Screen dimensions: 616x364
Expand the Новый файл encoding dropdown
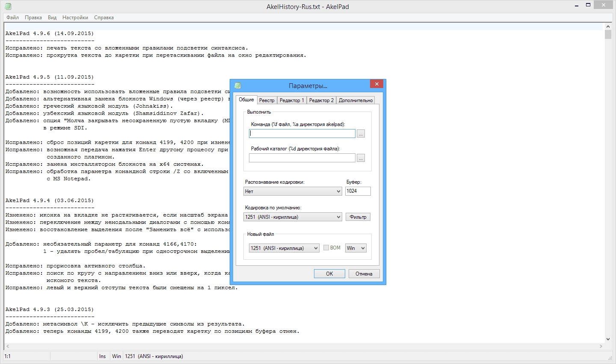pos(284,248)
